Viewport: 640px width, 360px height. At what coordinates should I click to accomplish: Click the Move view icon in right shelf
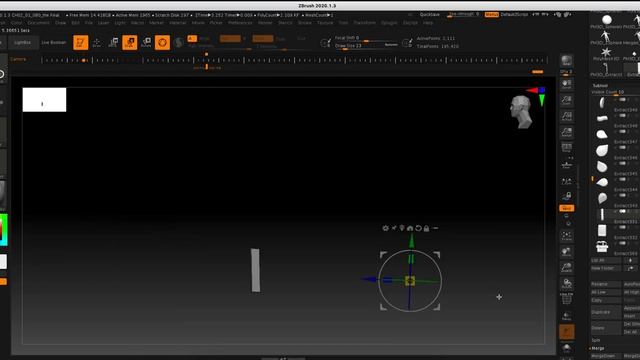pos(566,251)
